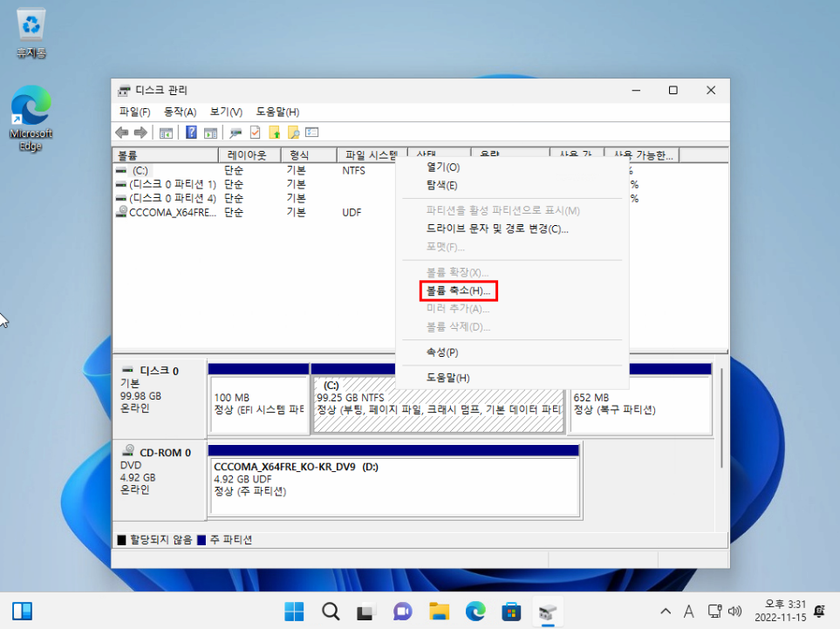Select the CCCOMA_X64FRE volume row in list
Viewport: 840px width, 629px height.
(172, 212)
